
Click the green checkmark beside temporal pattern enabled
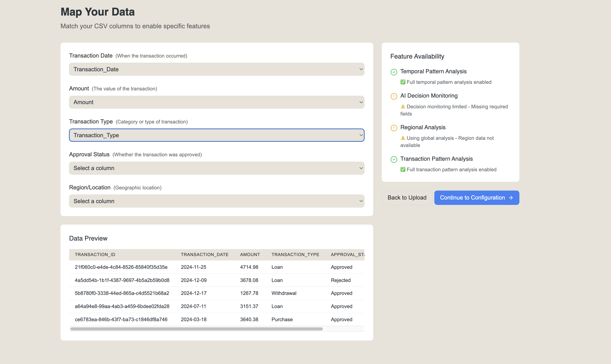tap(403, 82)
